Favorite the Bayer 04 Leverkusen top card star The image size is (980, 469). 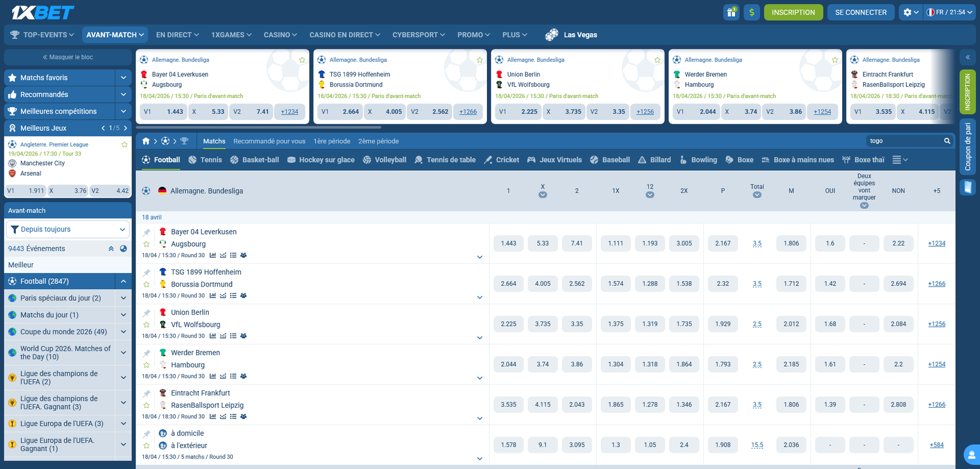click(302, 60)
